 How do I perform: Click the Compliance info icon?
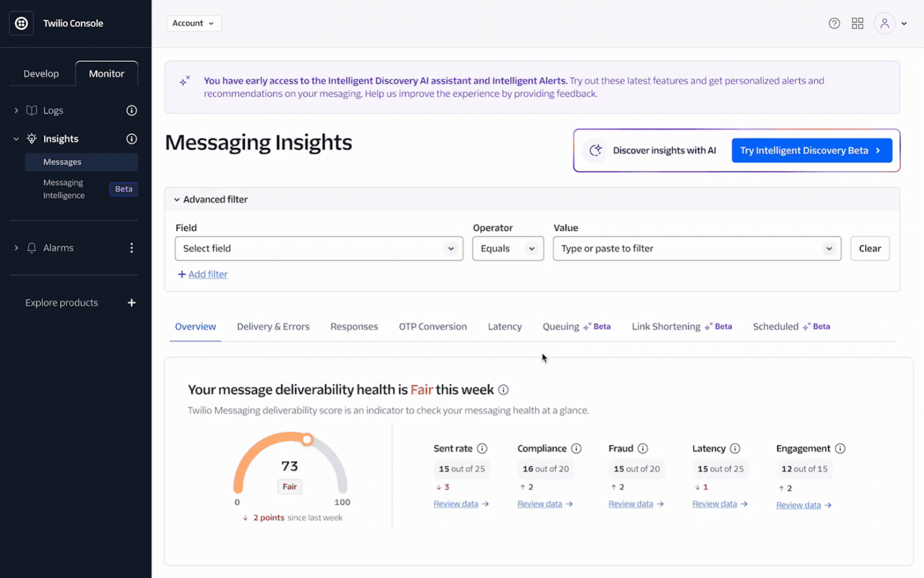pyautogui.click(x=576, y=449)
